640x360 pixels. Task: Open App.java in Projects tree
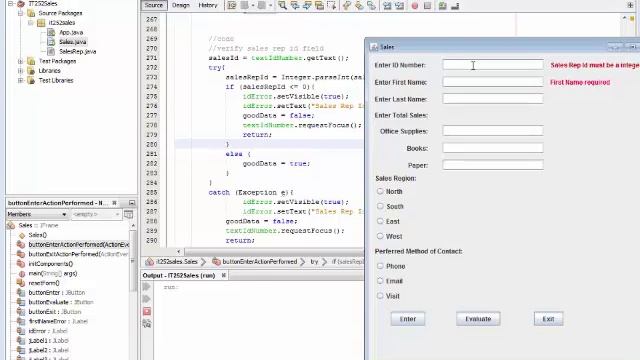[x=71, y=32]
